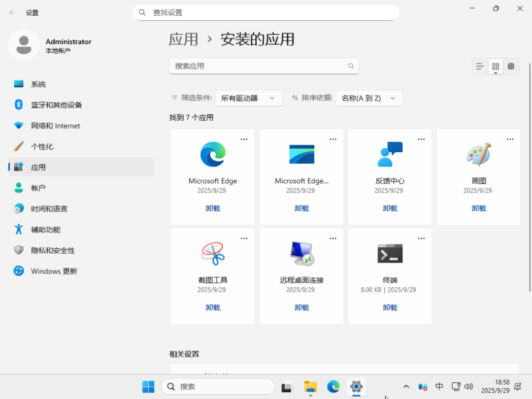
Task: Open 系统 settings category
Action: (81, 84)
